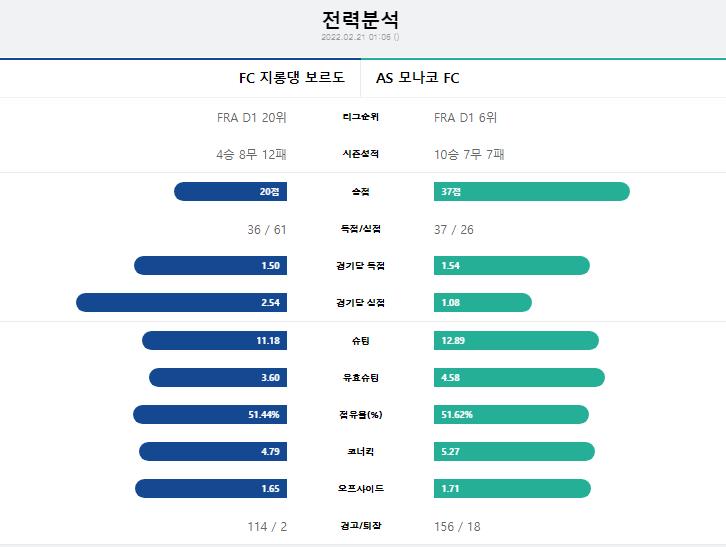The height and width of the screenshot is (547, 726).
Task: Click the green 4.58 shots on target bar
Action: 519,377
